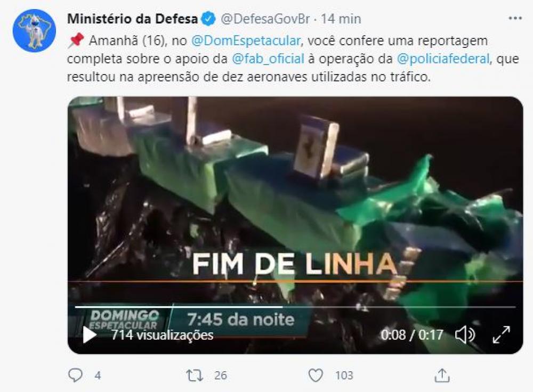Screen dimensions: 533x392
Task: Click the @DefesaGovBr handle
Action: pos(265,18)
